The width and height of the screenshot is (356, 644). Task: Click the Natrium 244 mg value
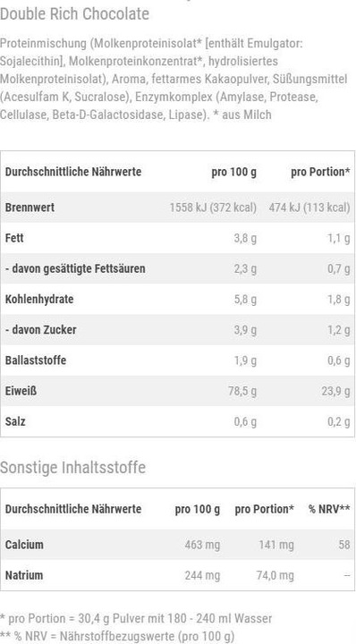point(202,575)
